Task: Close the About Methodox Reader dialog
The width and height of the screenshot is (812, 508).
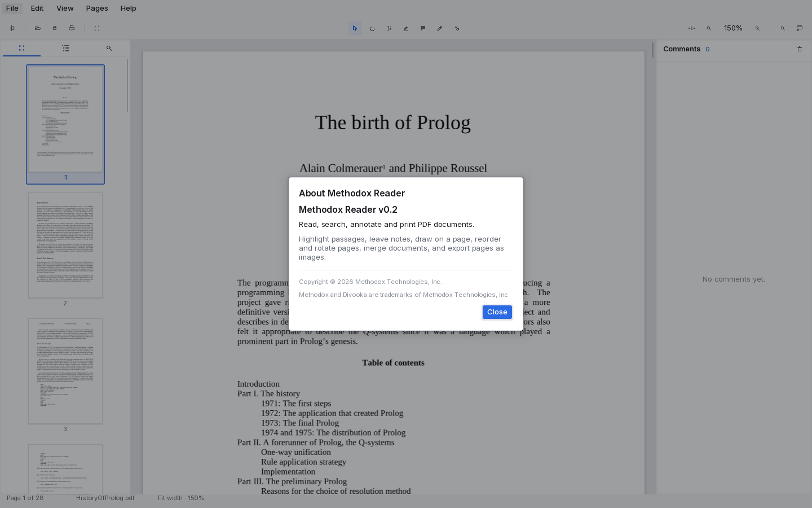Action: [x=497, y=312]
